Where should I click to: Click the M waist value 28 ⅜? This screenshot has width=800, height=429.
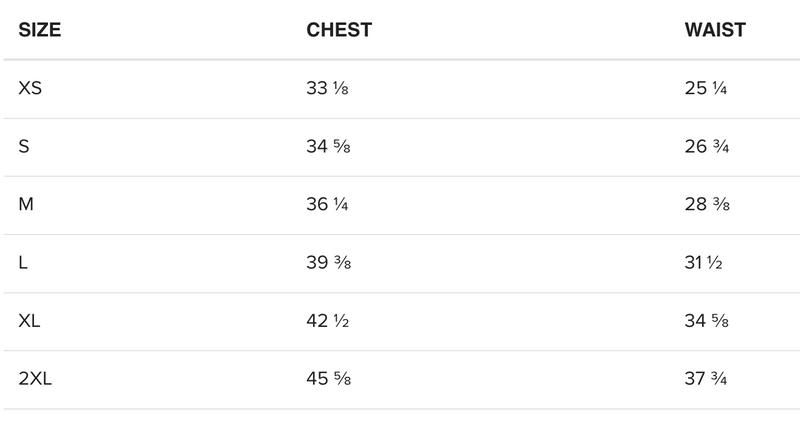706,205
